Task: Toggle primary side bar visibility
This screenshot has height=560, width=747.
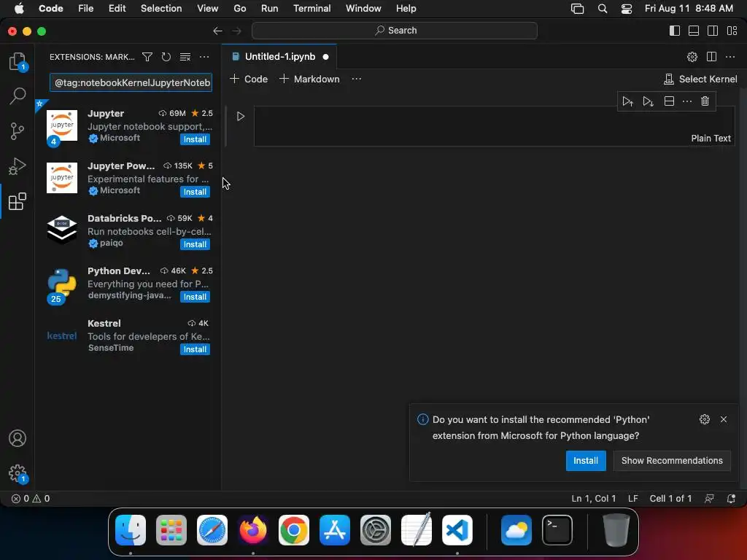Action: (x=675, y=31)
